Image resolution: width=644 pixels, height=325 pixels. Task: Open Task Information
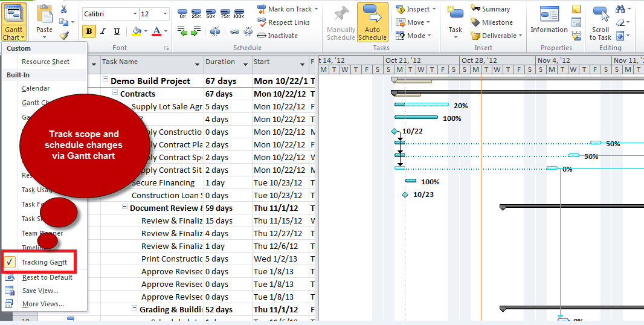click(x=549, y=20)
